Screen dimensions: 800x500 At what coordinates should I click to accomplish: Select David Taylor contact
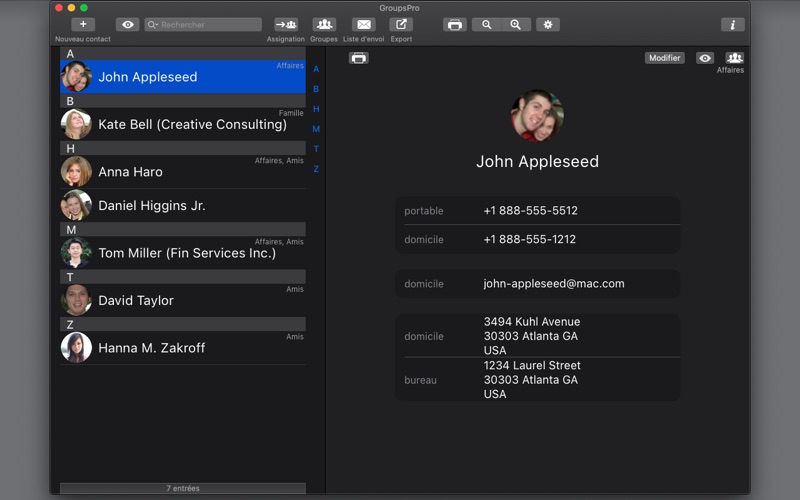click(183, 300)
